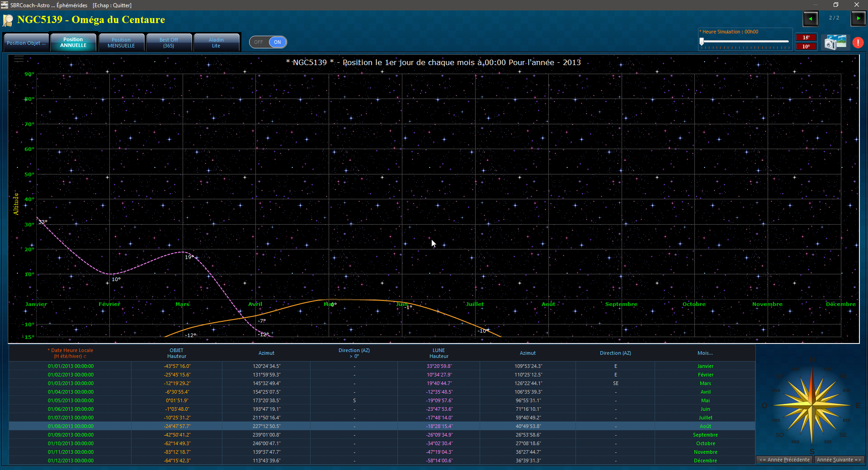
Task: Restore the window with title bar button
Action: pos(836,5)
